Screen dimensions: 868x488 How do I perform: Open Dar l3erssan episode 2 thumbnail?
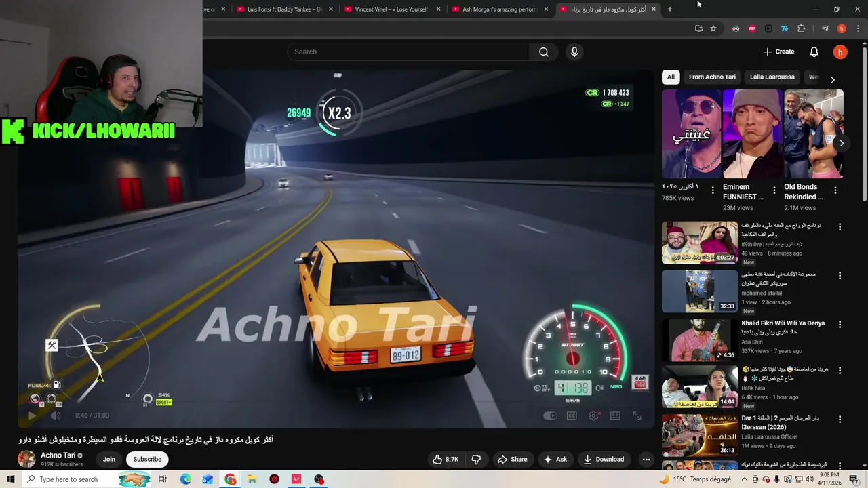[x=699, y=435]
